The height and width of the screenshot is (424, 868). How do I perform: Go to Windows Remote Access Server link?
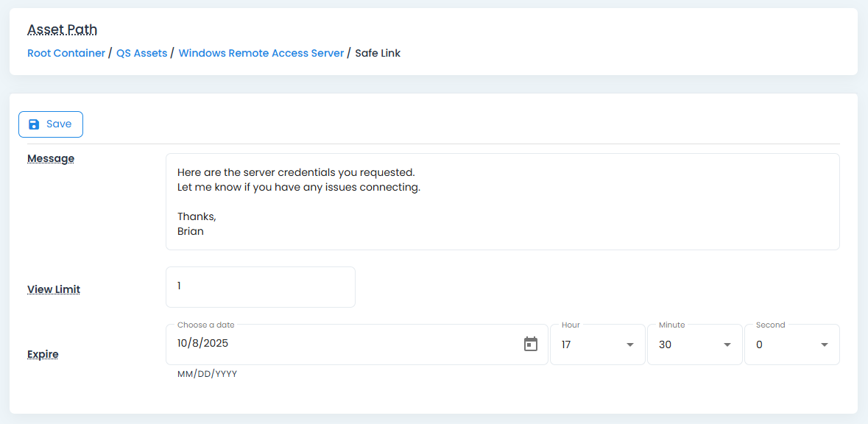point(261,53)
